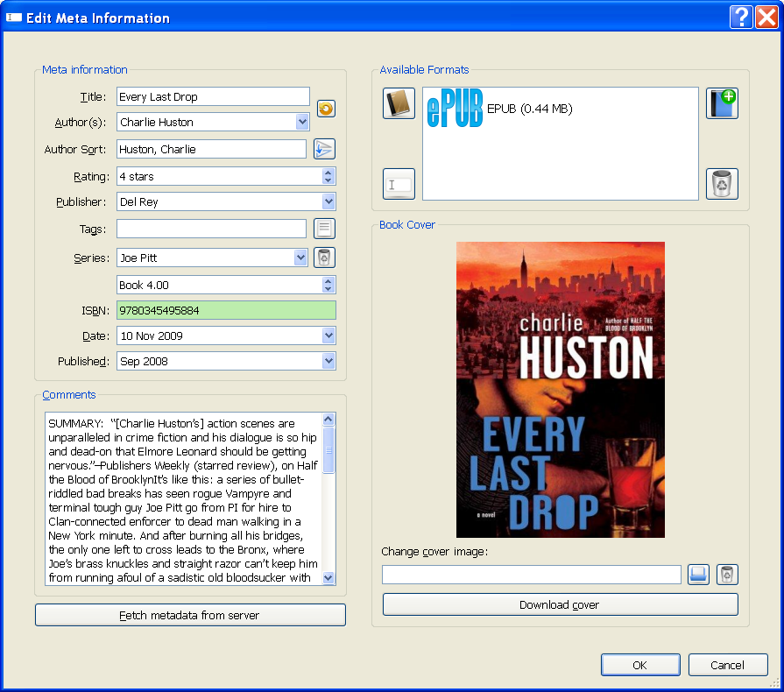This screenshot has height=692, width=784.
Task: Select the EPUB (0.44 MB) text entry
Action: pos(529,109)
